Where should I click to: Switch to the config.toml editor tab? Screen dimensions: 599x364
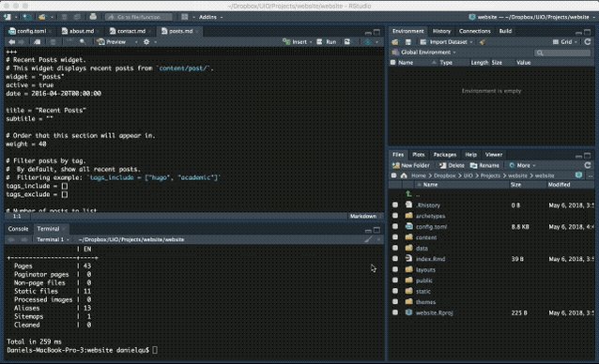(x=28, y=31)
